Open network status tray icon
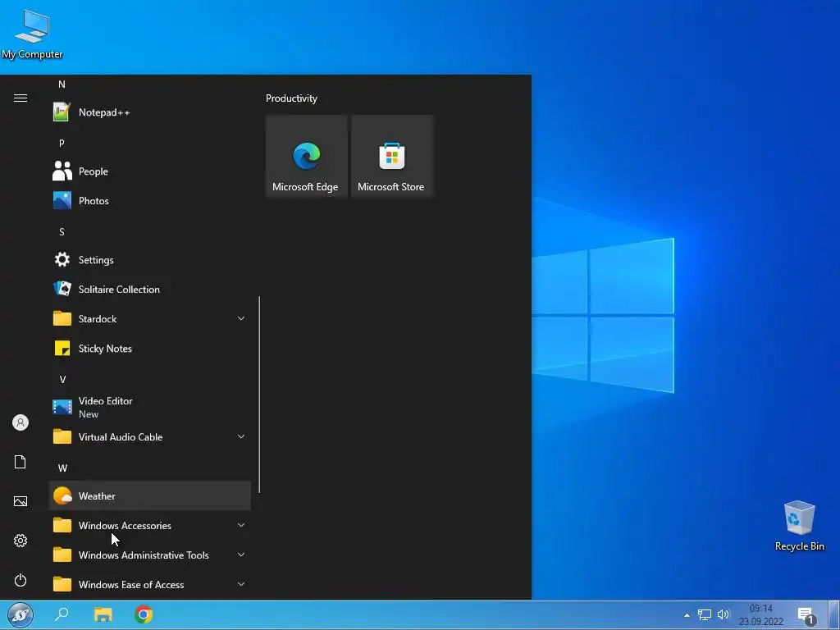The image size is (840, 630). 705,615
